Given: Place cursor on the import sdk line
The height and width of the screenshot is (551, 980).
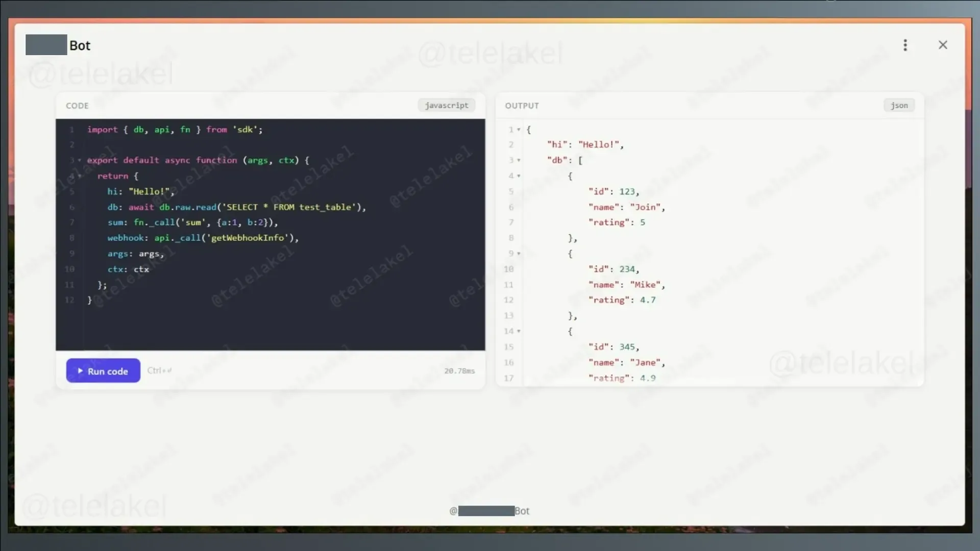Looking at the screenshot, I should 175,130.
